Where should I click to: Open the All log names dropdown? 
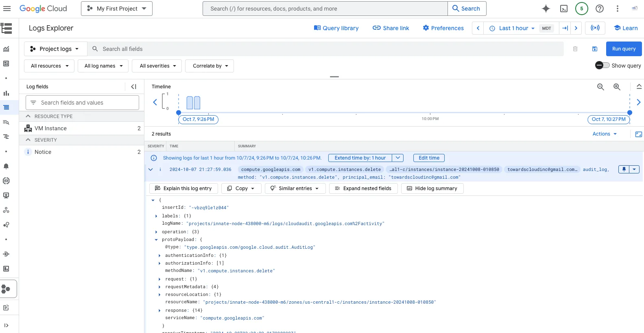tap(103, 66)
